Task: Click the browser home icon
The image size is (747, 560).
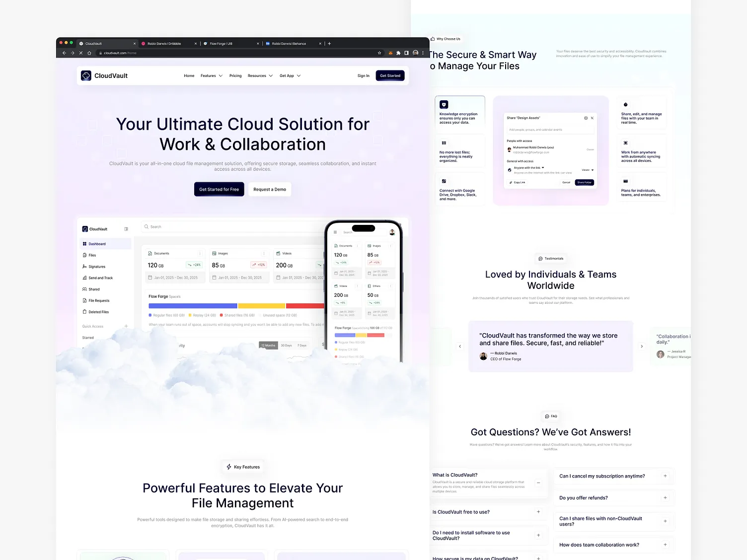Action: 89,53
